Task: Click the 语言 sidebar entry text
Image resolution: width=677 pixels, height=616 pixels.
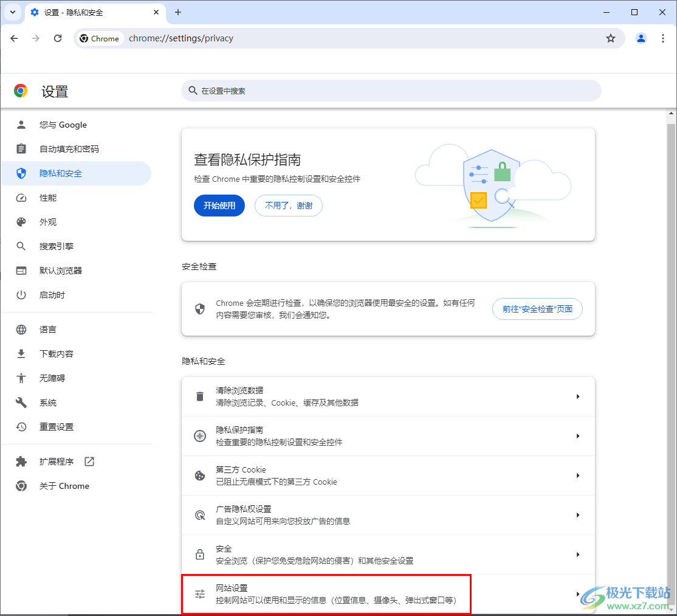Action: pos(48,330)
